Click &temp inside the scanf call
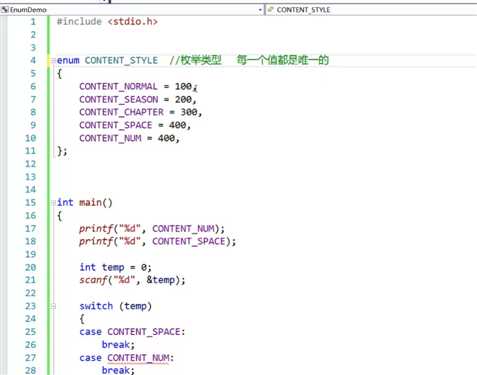 [161, 280]
